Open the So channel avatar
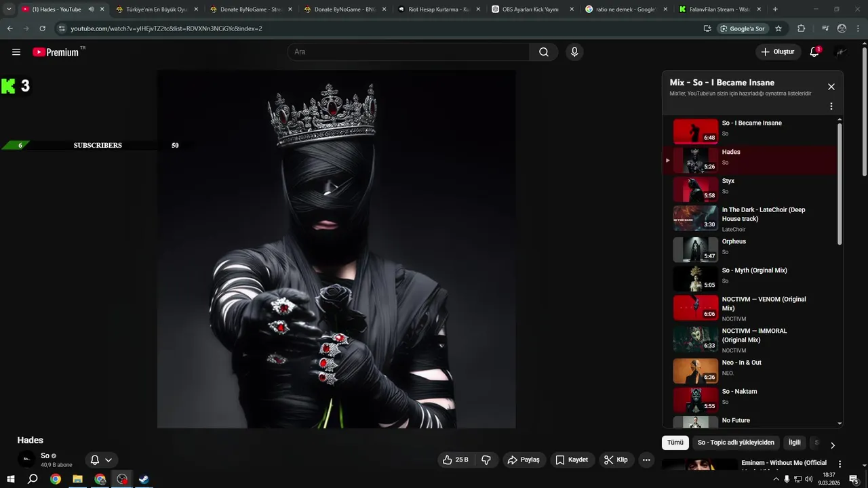The height and width of the screenshot is (488, 868). [26, 460]
